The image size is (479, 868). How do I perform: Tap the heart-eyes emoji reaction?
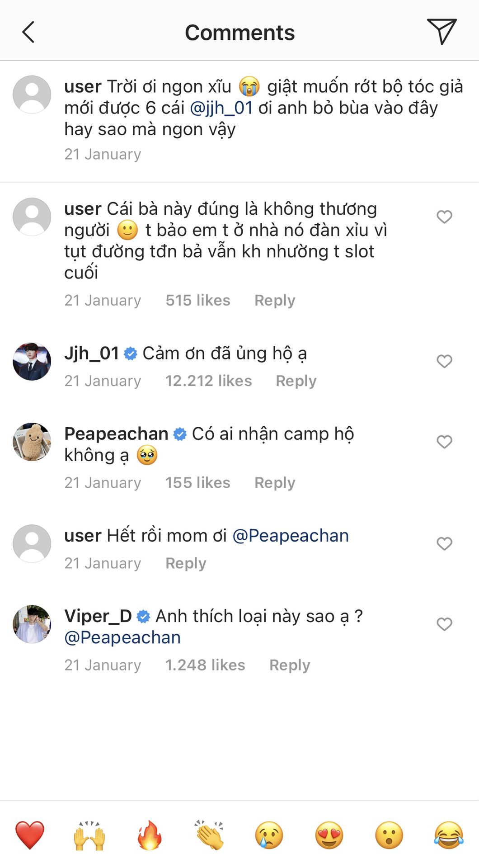(329, 835)
